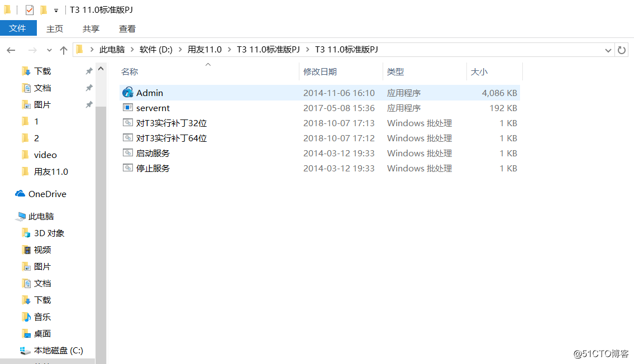Select 用友11.0 folder in sidebar
The height and width of the screenshot is (364, 634).
[x=51, y=172]
